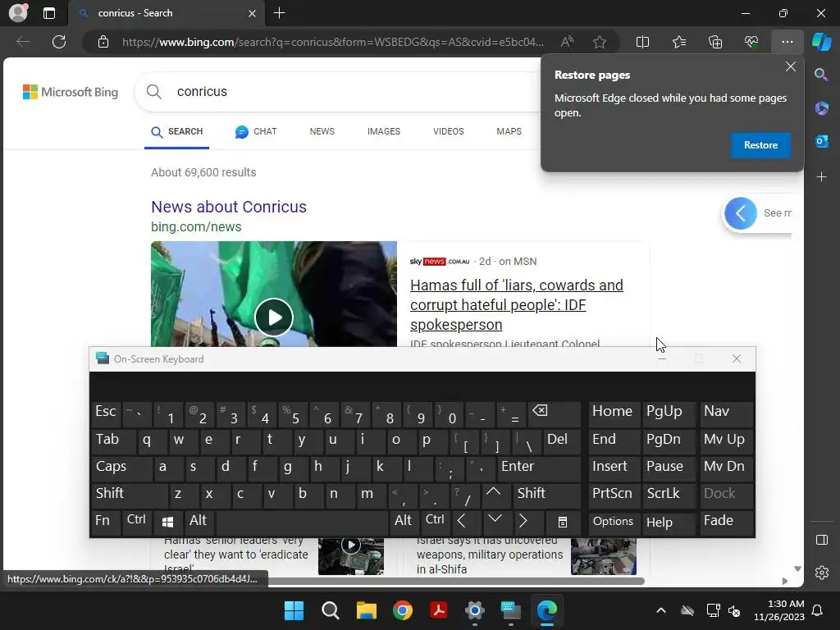This screenshot has width=840, height=630.
Task: Open the Favorites list
Action: pyautogui.click(x=678, y=42)
